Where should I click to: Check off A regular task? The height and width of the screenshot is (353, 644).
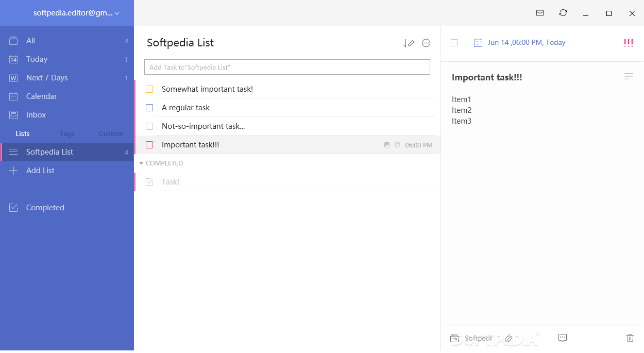click(x=149, y=108)
